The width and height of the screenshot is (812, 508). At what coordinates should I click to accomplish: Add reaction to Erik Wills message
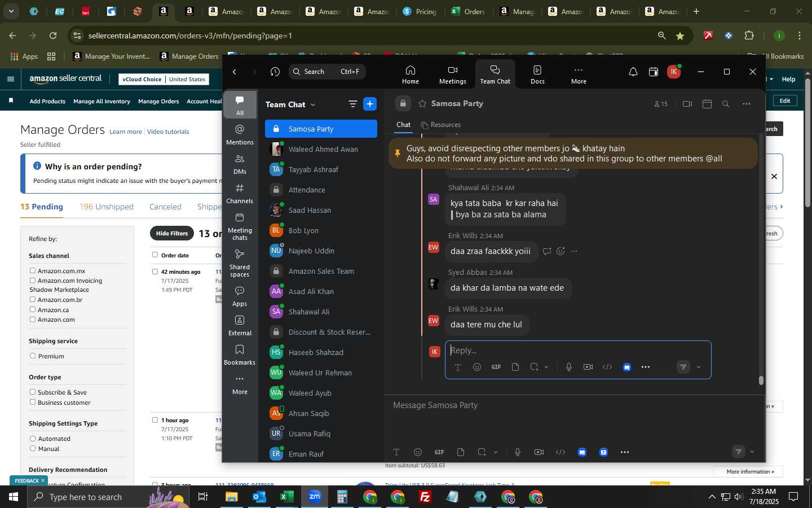(561, 251)
